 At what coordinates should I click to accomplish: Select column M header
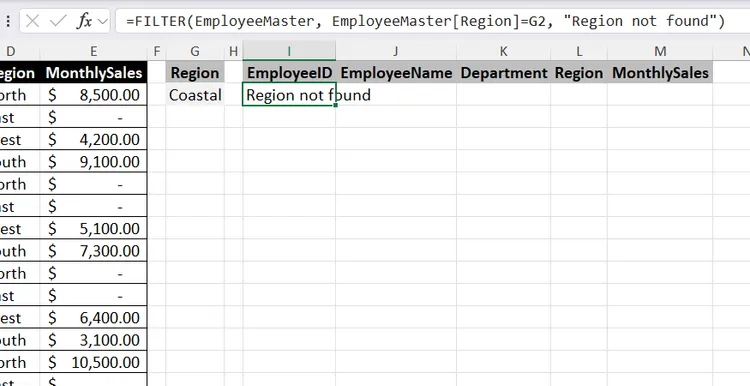point(660,51)
